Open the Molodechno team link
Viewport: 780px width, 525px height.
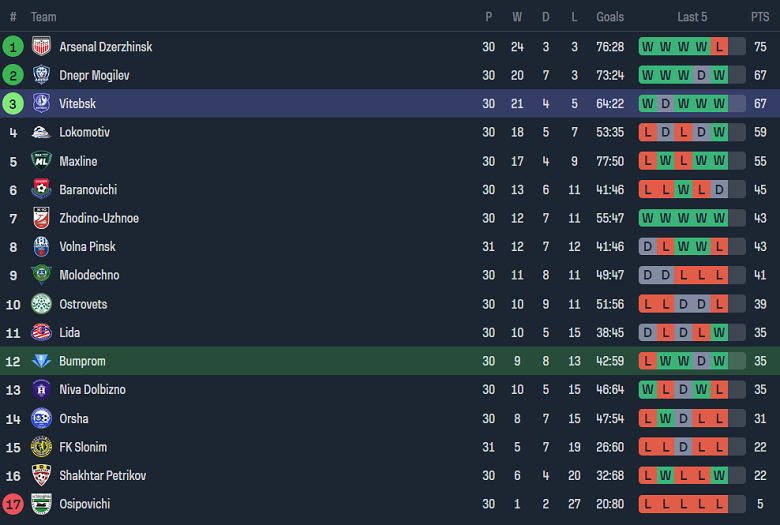click(x=88, y=275)
